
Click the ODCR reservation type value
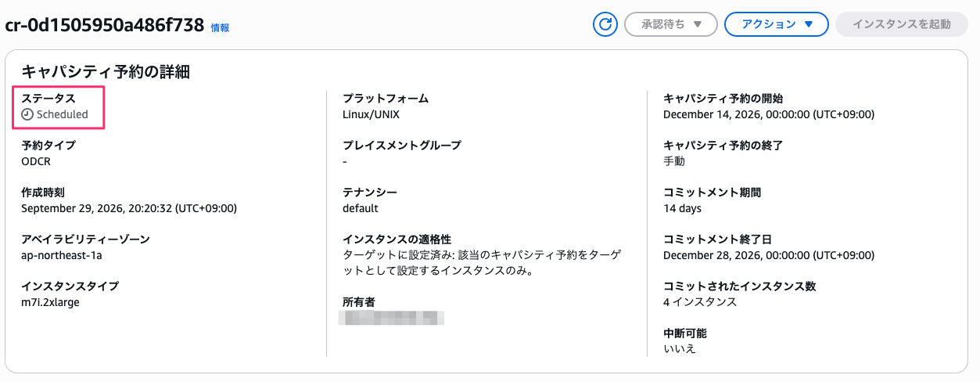click(x=36, y=161)
